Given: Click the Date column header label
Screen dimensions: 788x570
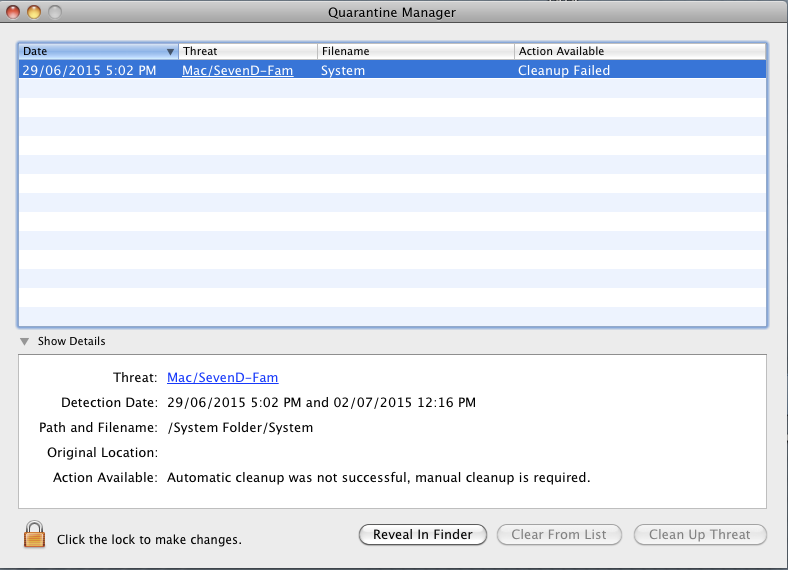Looking at the screenshot, I should (35, 51).
